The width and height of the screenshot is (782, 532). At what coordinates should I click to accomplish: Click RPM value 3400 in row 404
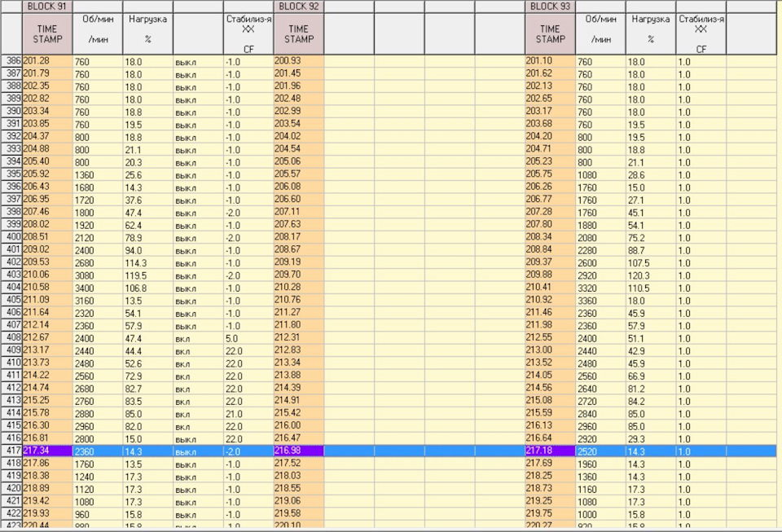[x=98, y=288]
